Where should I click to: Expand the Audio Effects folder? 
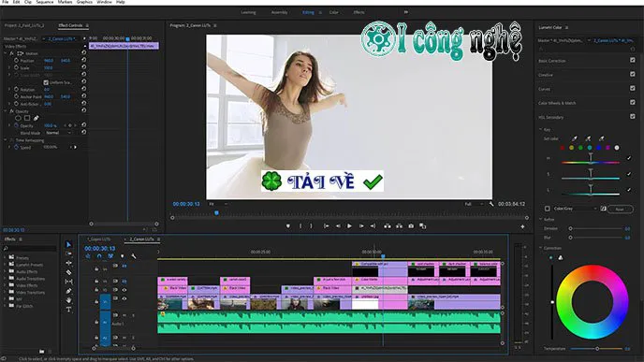5,271
